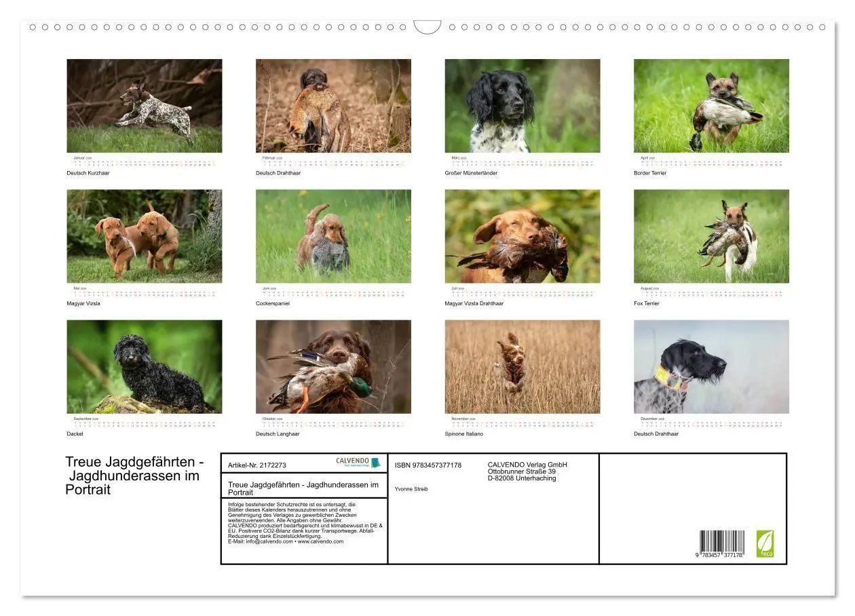
Task: Open the Deutsch Kurzhaar January photo
Action: tap(145, 106)
